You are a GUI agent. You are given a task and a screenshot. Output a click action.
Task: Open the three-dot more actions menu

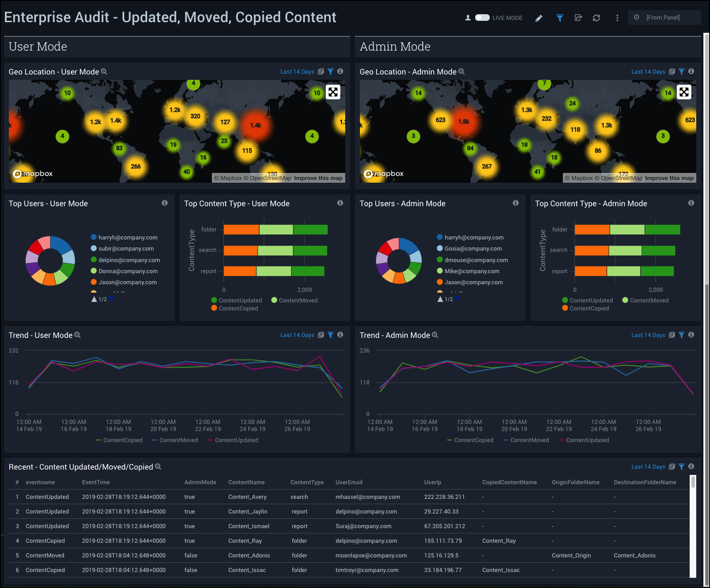coord(617,18)
